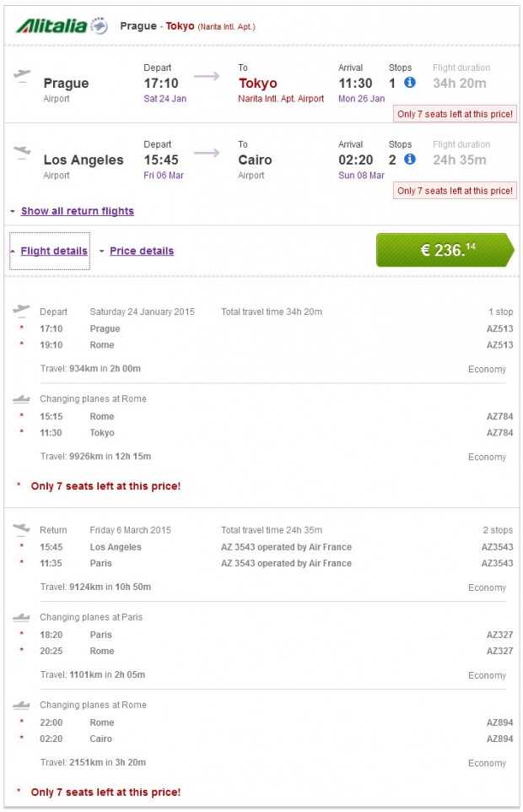Viewport: 523px width, 812px height.
Task: Expand the Price details section
Action: 139,251
